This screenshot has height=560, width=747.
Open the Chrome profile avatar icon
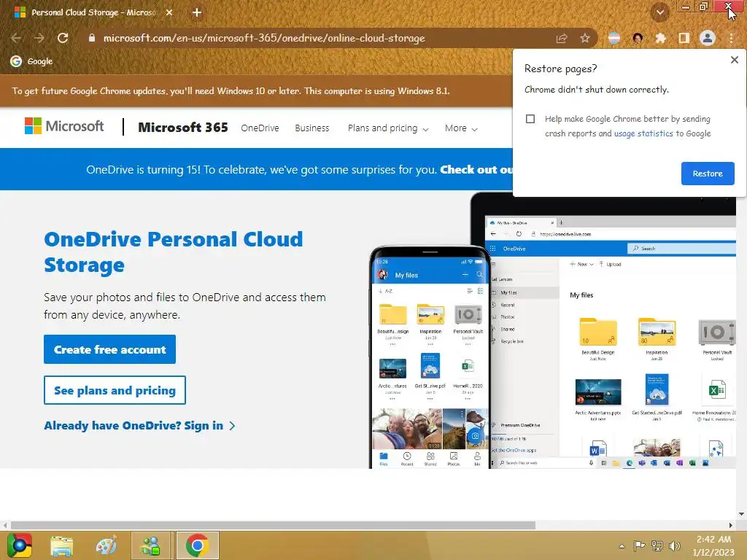coord(708,38)
